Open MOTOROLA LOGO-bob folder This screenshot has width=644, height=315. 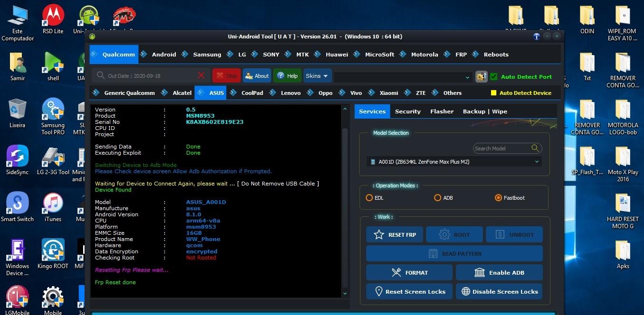click(623, 117)
